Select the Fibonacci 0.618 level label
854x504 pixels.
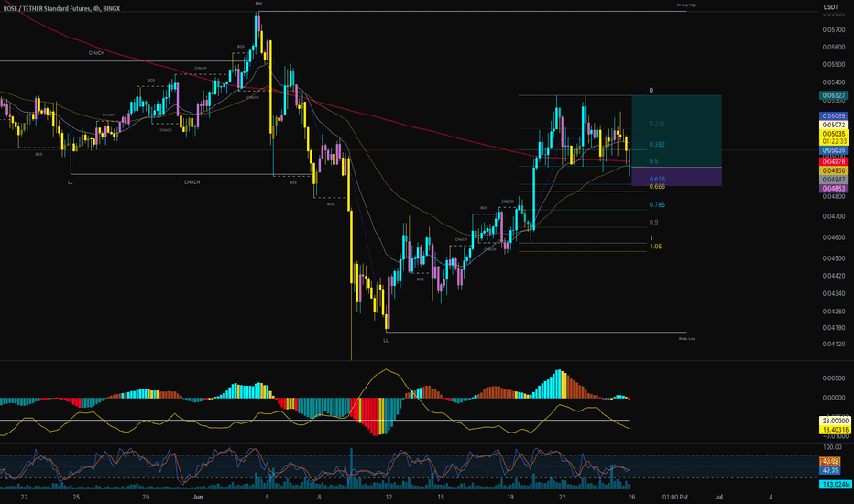click(x=657, y=180)
